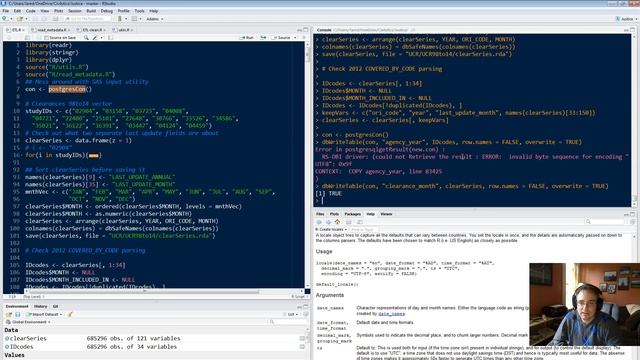Click the Help pane forward arrow

[328, 222]
